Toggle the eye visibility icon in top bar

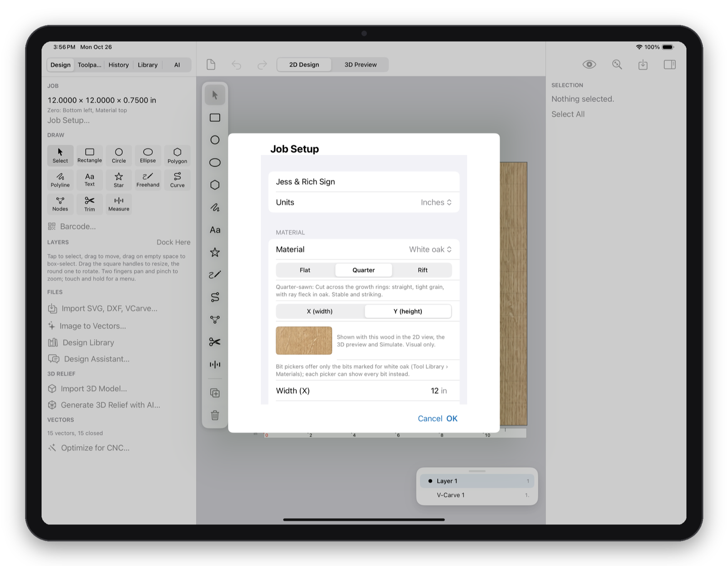[589, 65]
